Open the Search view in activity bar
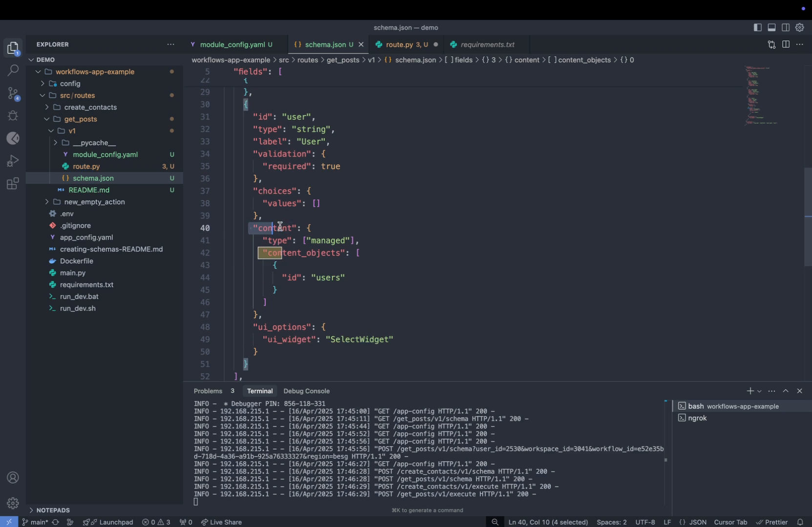 pyautogui.click(x=13, y=70)
